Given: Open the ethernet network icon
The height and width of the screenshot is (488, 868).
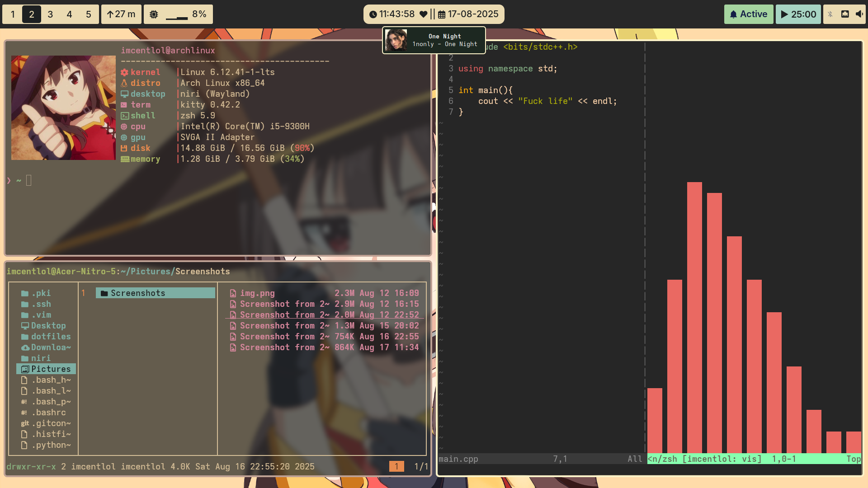Looking at the screenshot, I should (844, 14).
